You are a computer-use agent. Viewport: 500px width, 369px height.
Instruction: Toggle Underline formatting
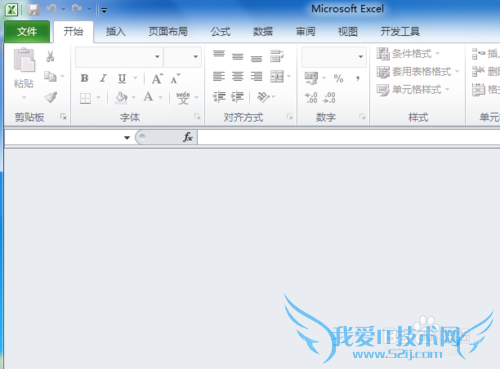[122, 78]
